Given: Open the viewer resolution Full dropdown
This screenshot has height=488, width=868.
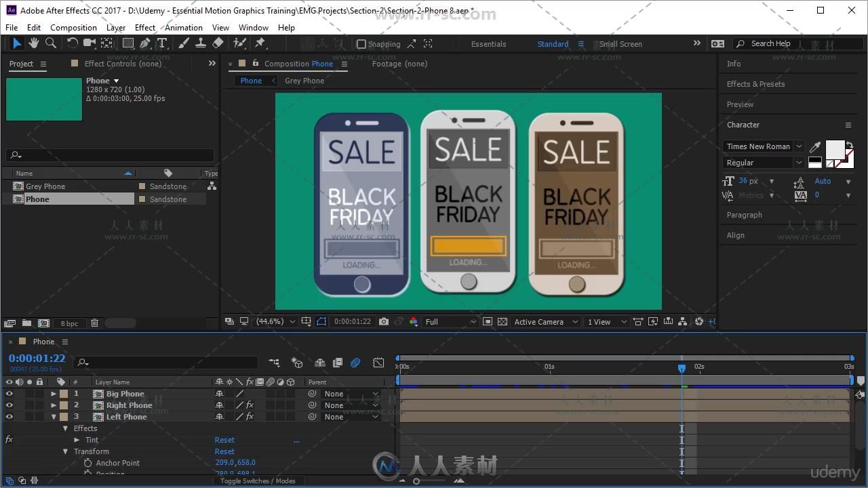Looking at the screenshot, I should [450, 322].
